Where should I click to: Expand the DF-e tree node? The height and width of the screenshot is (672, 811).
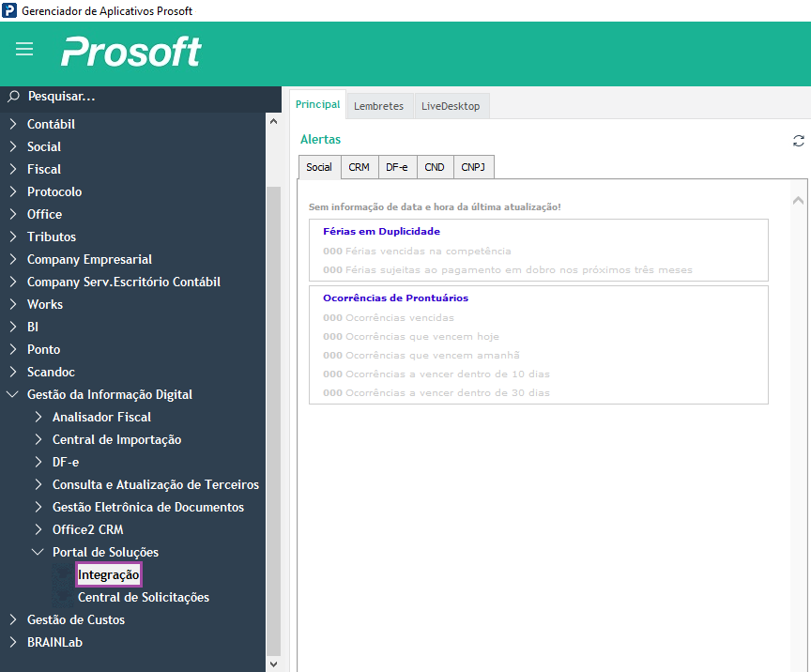(38, 462)
